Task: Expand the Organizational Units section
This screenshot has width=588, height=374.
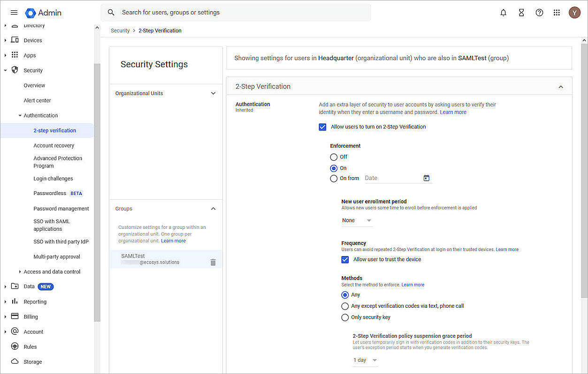Action: click(213, 93)
